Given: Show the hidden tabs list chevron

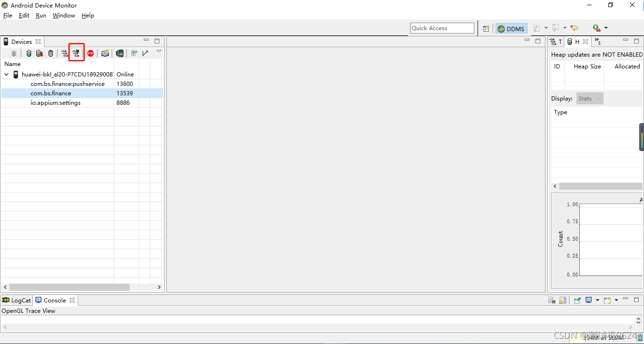Looking at the screenshot, I should [597, 42].
